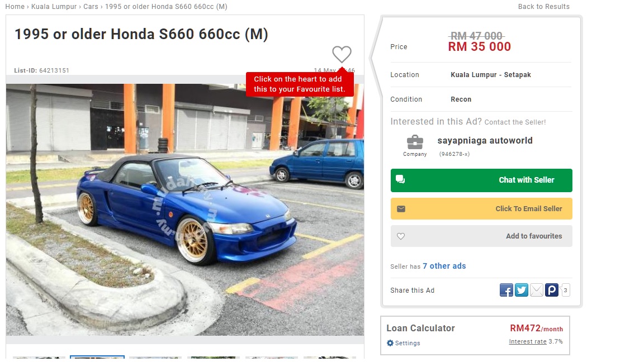Viewport: 644px width, 362px height.
Task: Open seller's 7 other ads link
Action: point(444,266)
